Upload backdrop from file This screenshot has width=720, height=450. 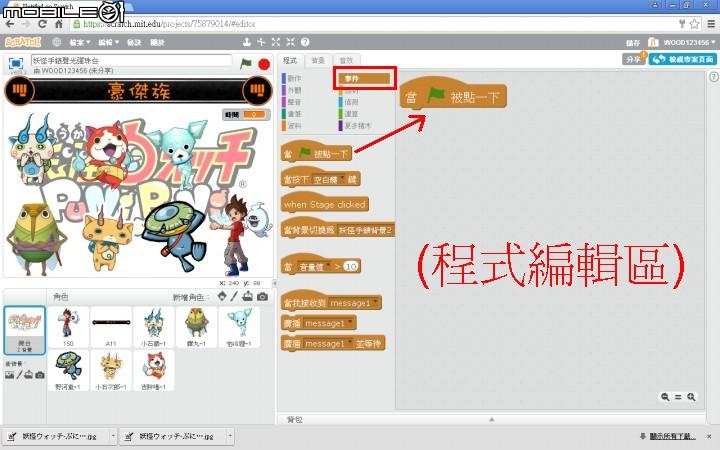click(29, 375)
